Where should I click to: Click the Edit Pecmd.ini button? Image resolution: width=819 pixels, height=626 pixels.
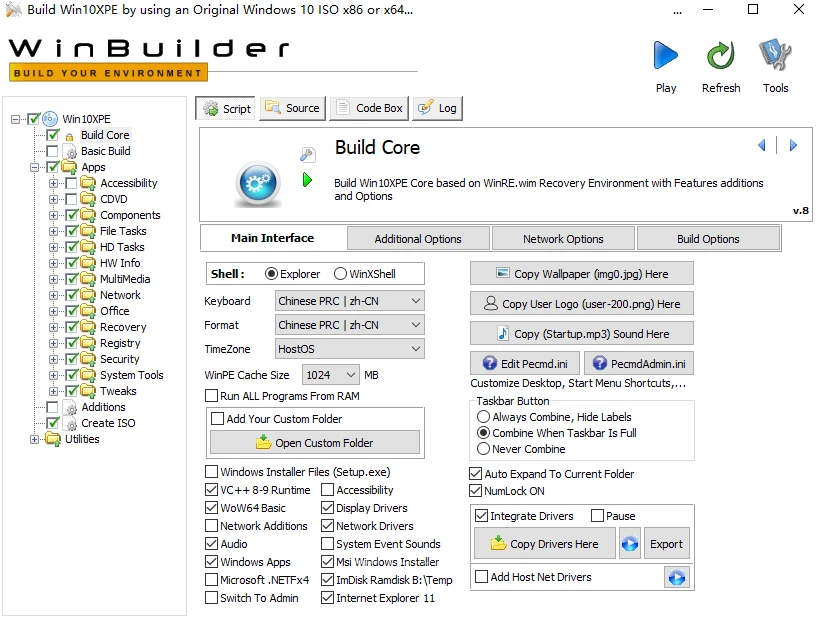(x=525, y=363)
